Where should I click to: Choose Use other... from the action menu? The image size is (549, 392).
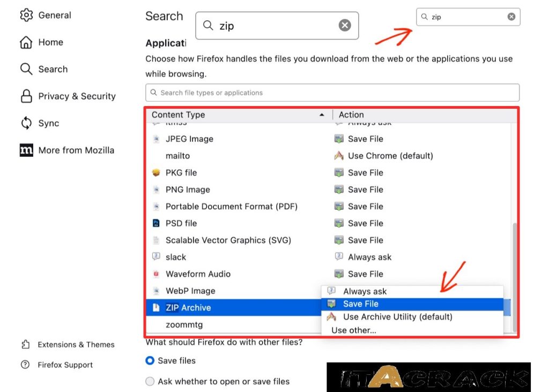353,330
